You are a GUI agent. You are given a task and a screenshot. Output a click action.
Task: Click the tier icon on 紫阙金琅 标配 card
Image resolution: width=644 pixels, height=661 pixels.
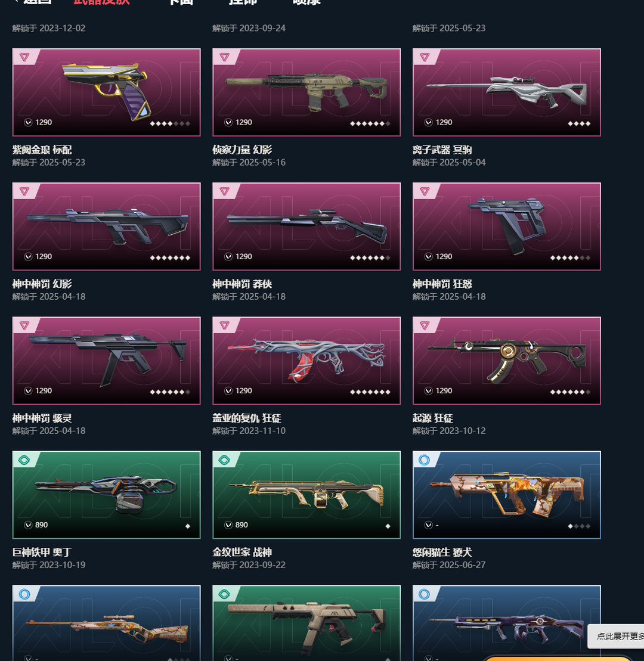(24, 57)
